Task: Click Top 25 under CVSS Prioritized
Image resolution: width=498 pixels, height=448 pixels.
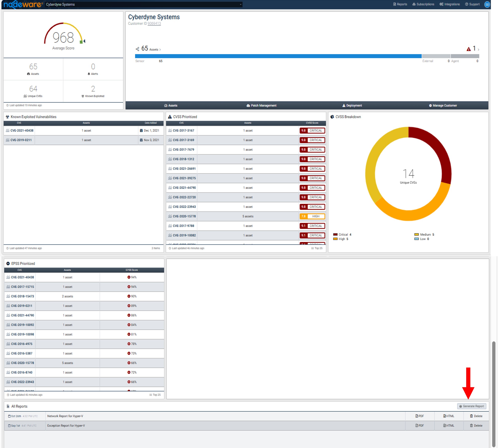Action: click(x=317, y=248)
